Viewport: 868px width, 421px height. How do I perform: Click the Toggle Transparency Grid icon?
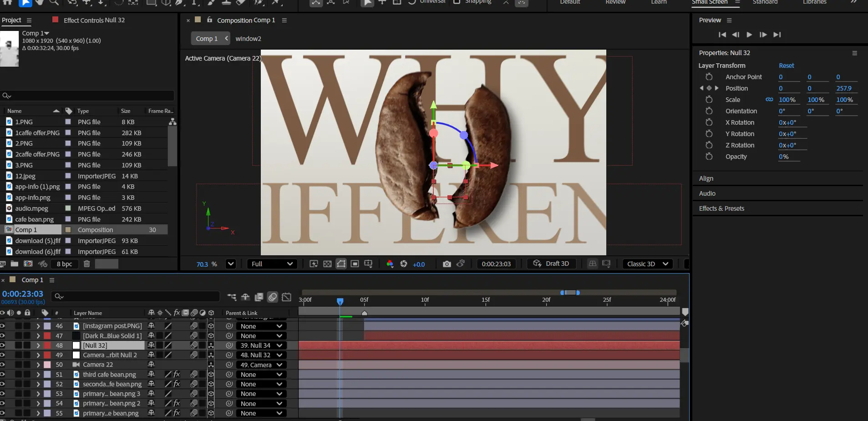coord(327,264)
